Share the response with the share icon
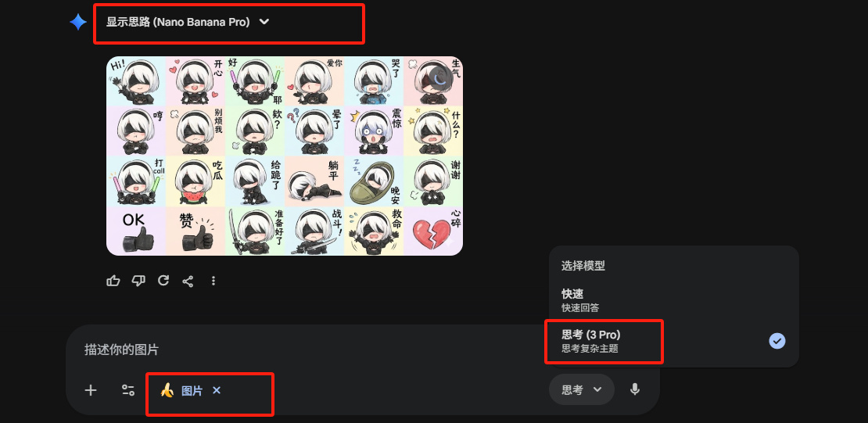Screen dimensions: 868x423 pos(188,281)
